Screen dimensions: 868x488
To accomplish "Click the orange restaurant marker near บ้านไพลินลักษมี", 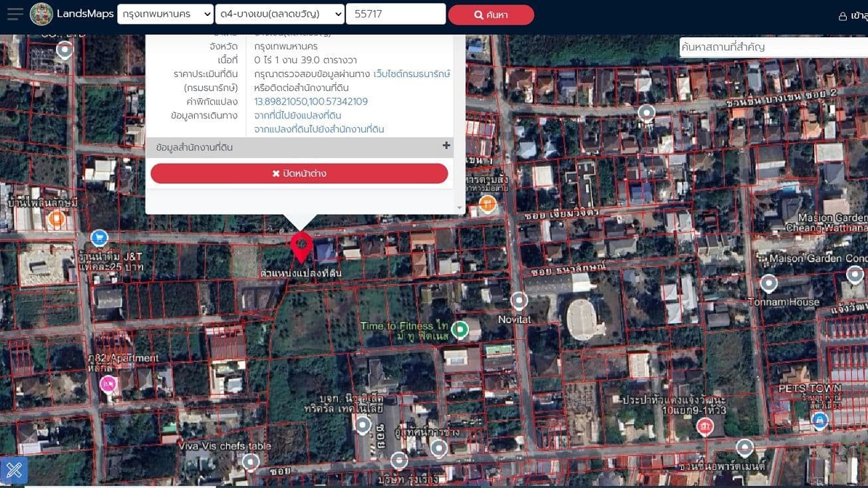I will (56, 217).
